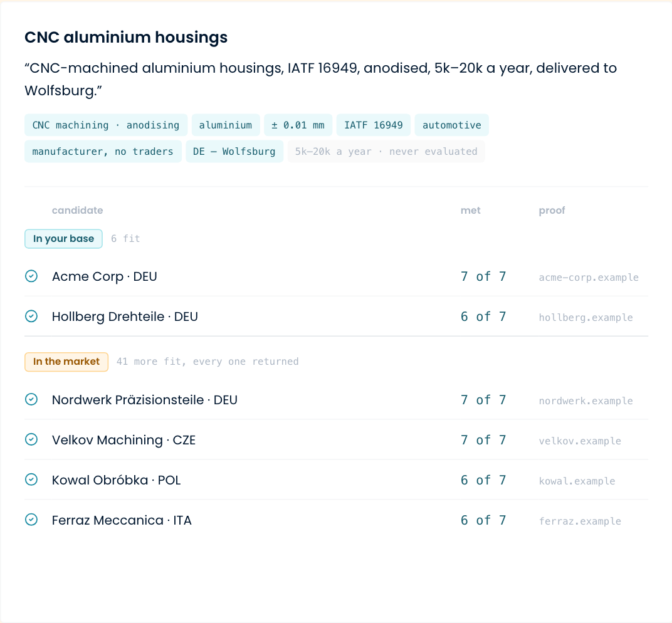Select the 'In your base' badge

click(63, 239)
